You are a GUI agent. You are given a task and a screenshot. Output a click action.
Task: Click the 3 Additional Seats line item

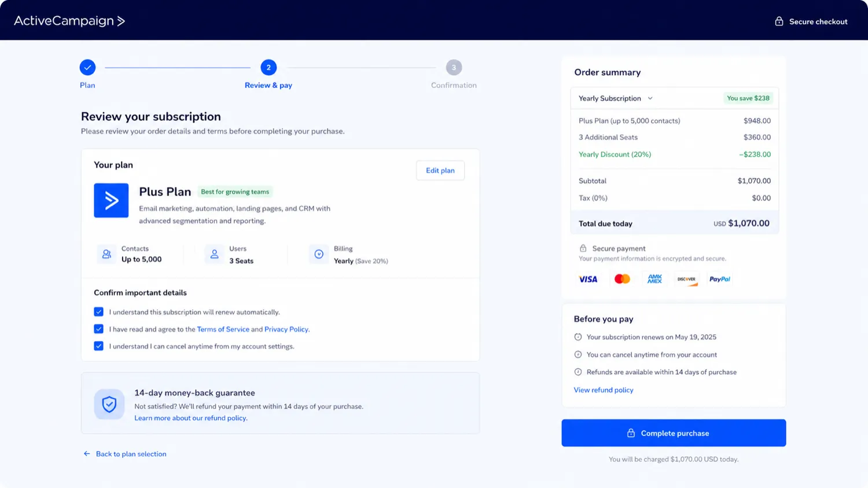675,137
